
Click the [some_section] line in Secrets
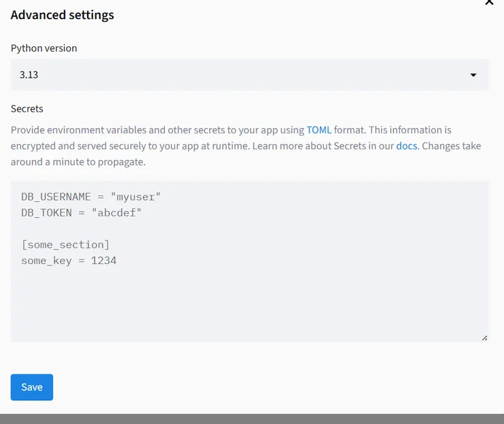click(65, 244)
